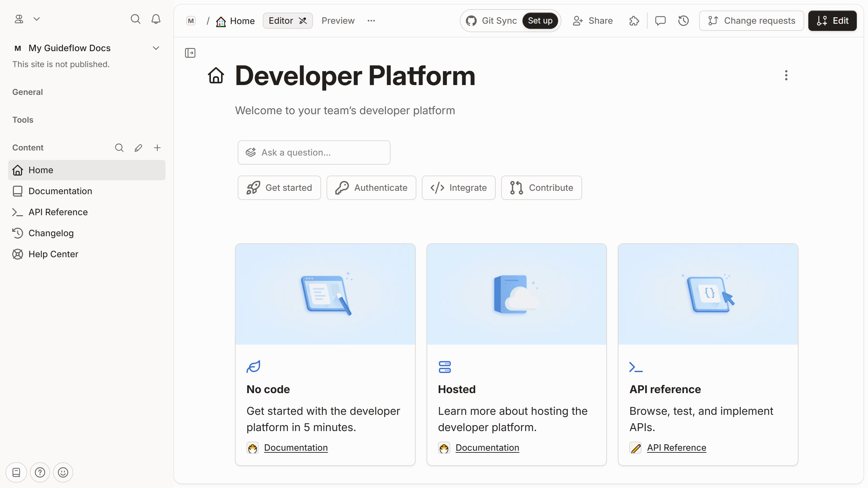
Task: Click the Authenticate button
Action: [371, 188]
